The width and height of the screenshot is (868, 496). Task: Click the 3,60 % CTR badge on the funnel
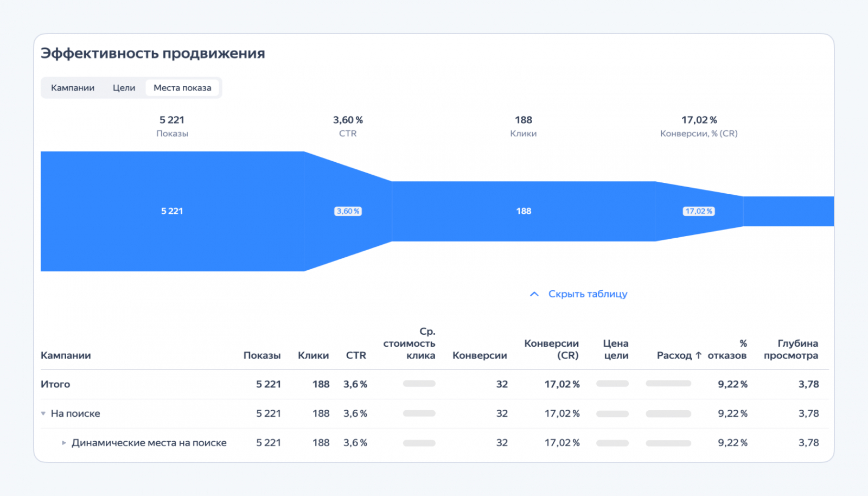[347, 211]
